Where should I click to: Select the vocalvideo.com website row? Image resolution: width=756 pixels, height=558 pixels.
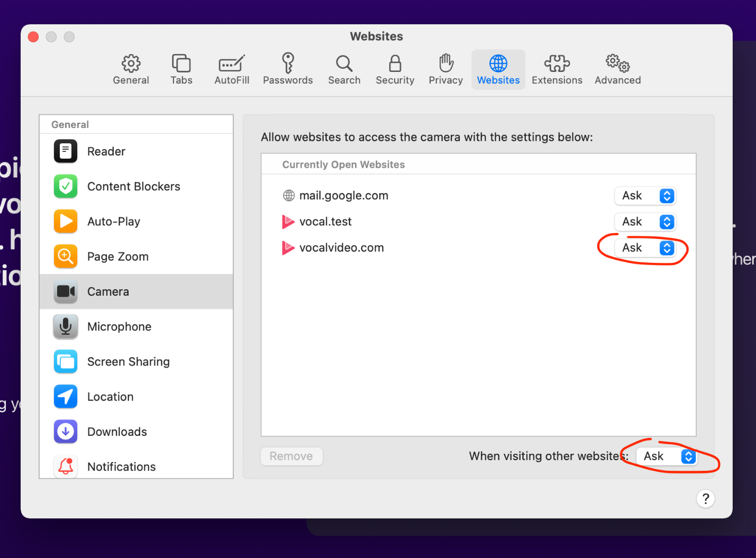(479, 248)
